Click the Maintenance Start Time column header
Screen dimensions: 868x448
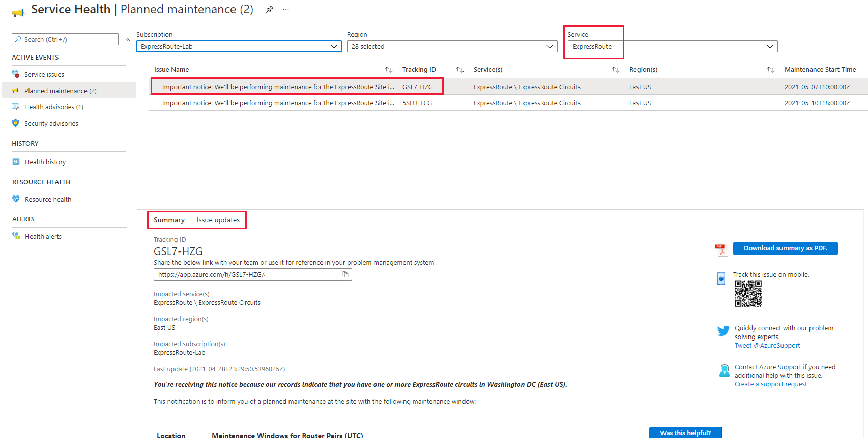click(x=820, y=70)
